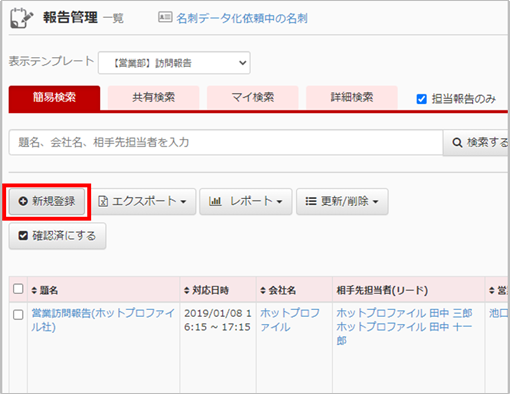Open ホットプロファイル 田中 十一郎 contact link
The width and height of the screenshot is (510, 394).
click(x=404, y=333)
